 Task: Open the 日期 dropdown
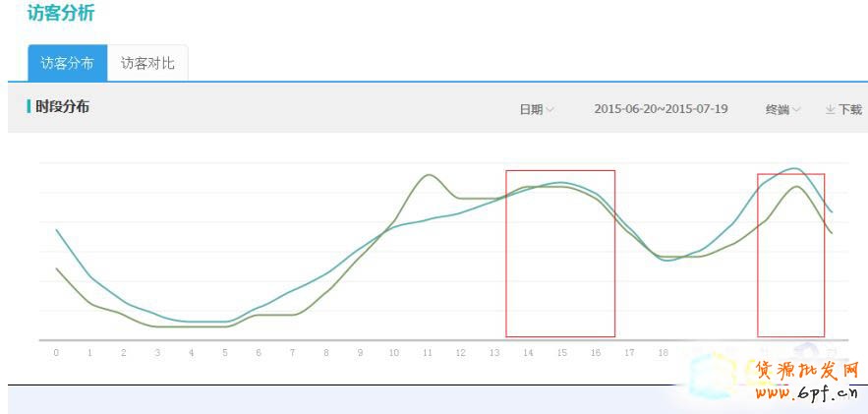[x=536, y=109]
